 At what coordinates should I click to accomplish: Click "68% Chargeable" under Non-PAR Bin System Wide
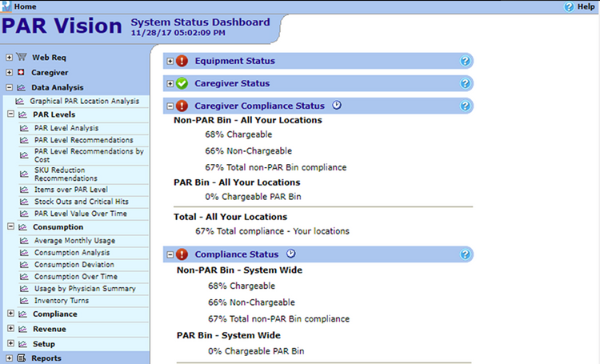pyautogui.click(x=242, y=286)
